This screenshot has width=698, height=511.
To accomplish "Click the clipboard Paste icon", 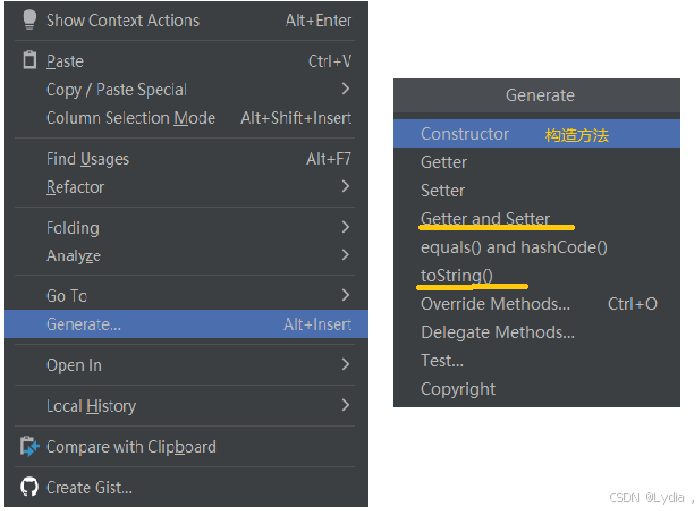I will (x=29, y=61).
